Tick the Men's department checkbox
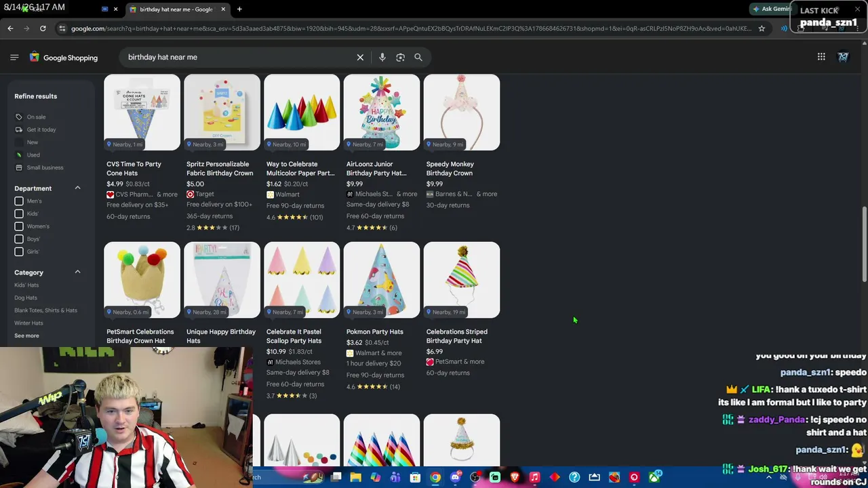This screenshot has width=868, height=488. coord(19,201)
